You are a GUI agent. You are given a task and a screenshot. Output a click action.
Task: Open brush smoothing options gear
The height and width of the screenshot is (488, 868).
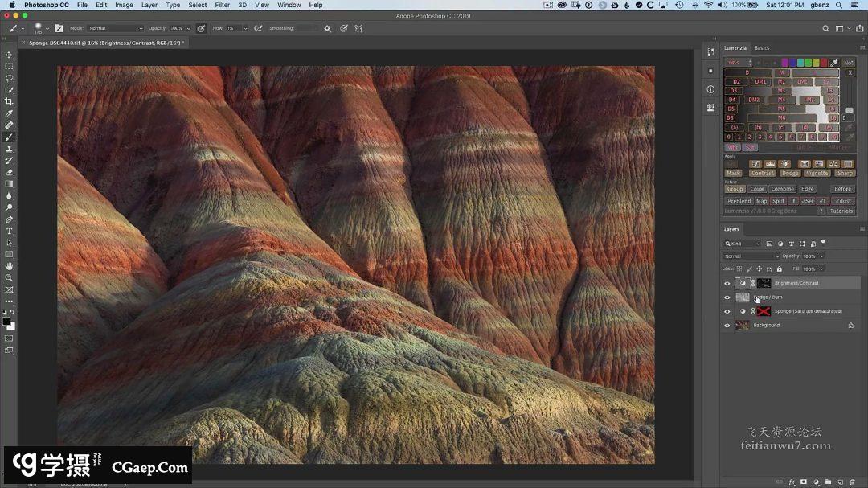coord(327,28)
